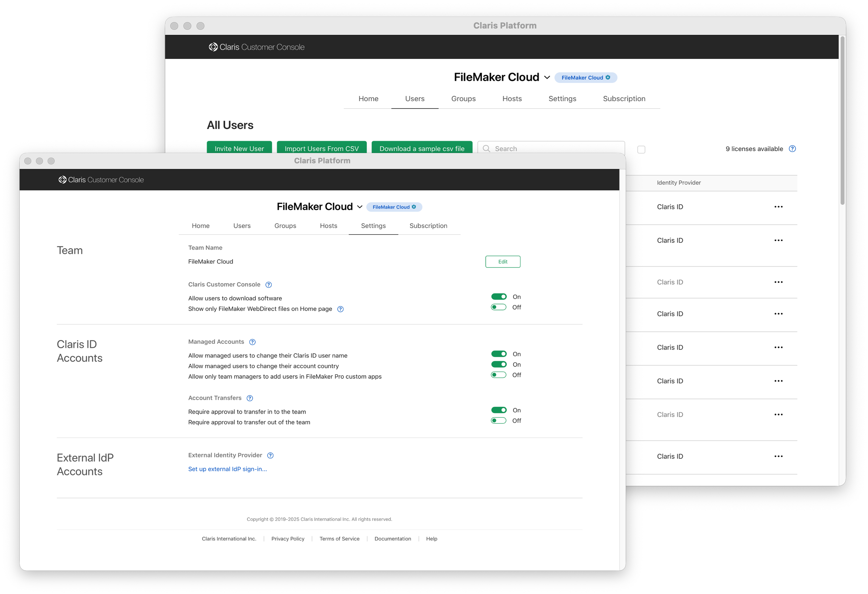Expand the FileMaker Cloud team dropdown in the Settings window
This screenshot has height=594, width=868.
click(x=360, y=207)
